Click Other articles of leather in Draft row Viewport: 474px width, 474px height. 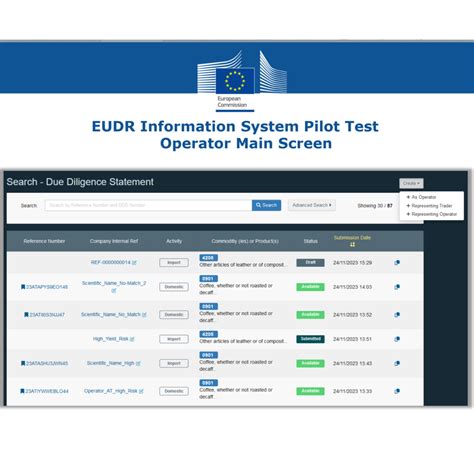pyautogui.click(x=243, y=265)
